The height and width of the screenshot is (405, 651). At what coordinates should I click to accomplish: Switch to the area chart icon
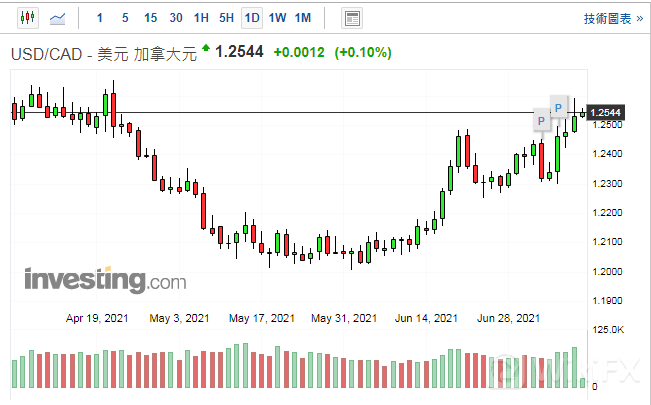tap(59, 18)
